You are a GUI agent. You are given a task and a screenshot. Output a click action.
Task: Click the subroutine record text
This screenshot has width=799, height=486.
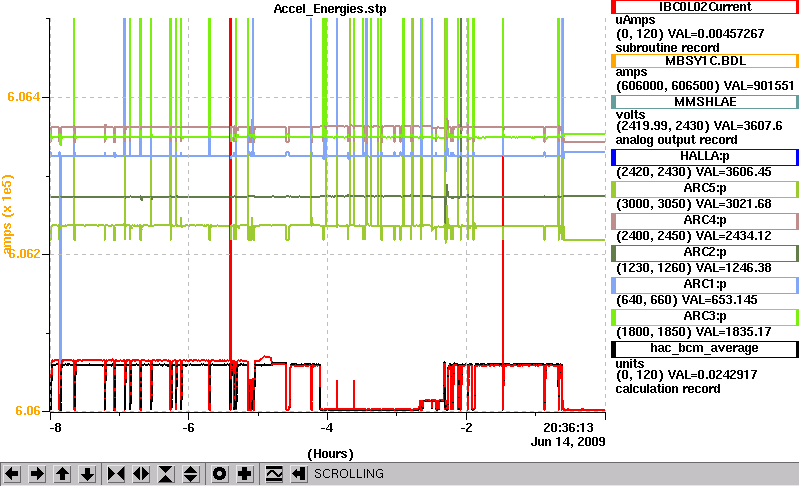tap(668, 47)
